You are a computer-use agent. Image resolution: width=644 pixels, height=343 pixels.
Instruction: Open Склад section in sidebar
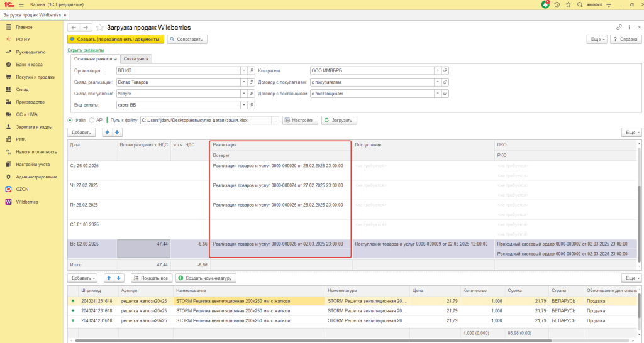22,89
